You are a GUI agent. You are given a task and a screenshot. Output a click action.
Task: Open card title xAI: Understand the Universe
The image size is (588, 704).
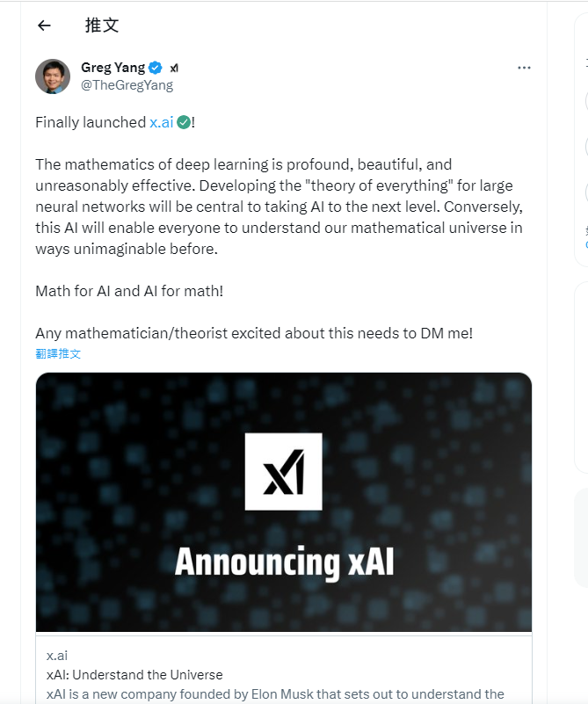coord(134,675)
